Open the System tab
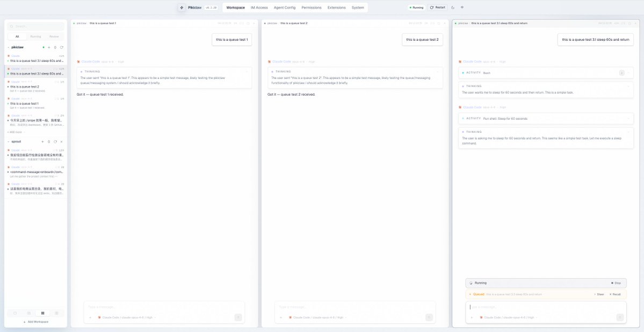The image size is (644, 332). (x=358, y=8)
